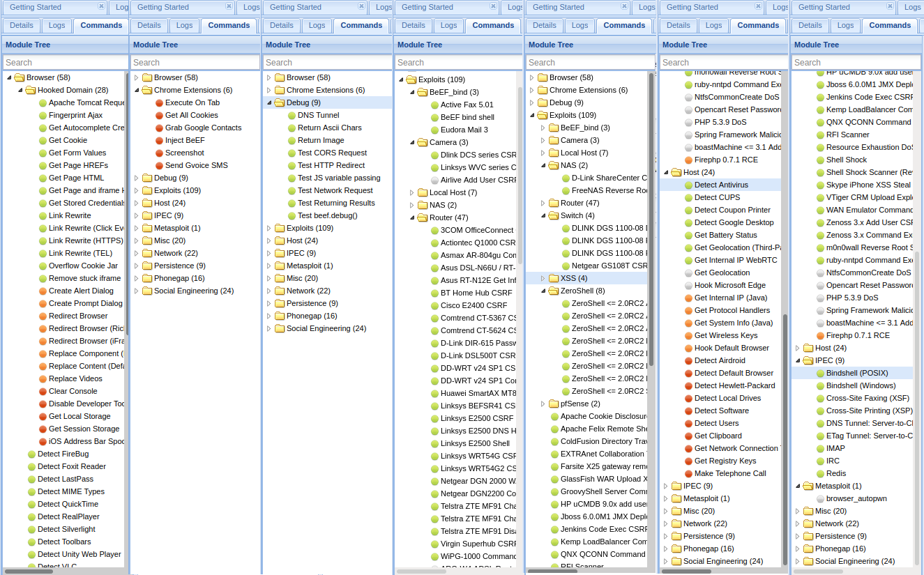Click the grey icon by Hook Microsoft Edge
Viewport: 924px width, 575px height.
[x=688, y=285]
